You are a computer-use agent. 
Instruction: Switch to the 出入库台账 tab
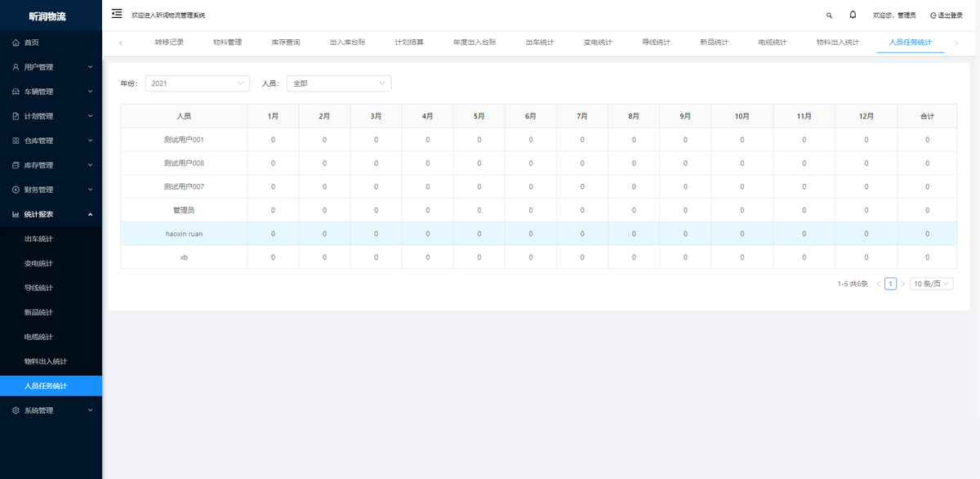coord(347,42)
